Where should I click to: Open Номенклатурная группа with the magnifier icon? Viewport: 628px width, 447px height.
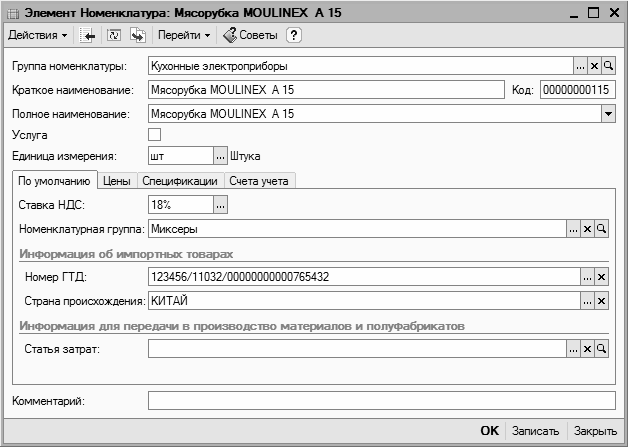click(x=601, y=229)
